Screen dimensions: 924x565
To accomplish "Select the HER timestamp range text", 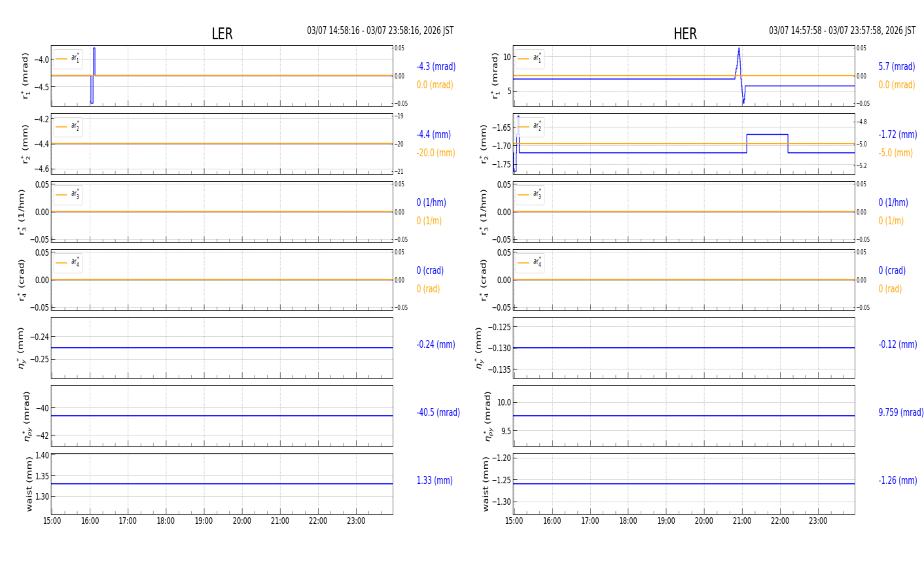I will click(842, 31).
